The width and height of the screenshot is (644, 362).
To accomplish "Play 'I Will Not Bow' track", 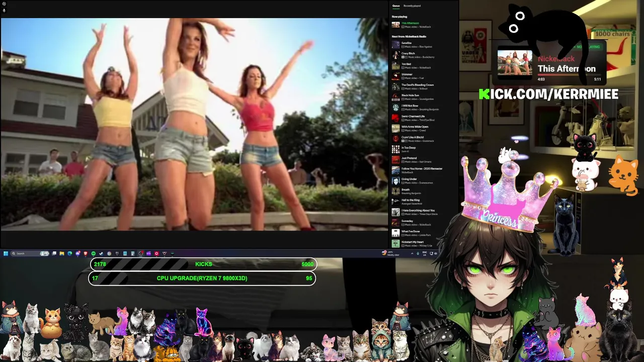I will click(x=423, y=108).
